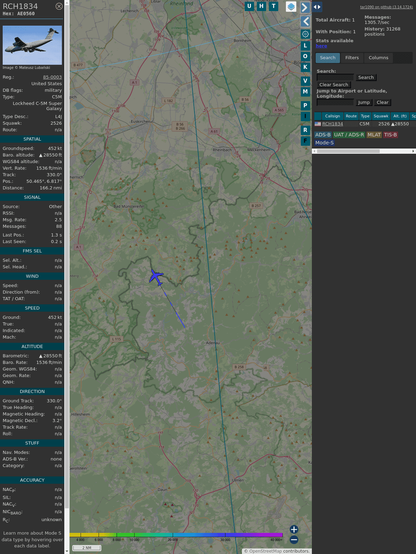This screenshot has width=416, height=554.
Task: Zoom in with the plus icon
Action: [294, 529]
